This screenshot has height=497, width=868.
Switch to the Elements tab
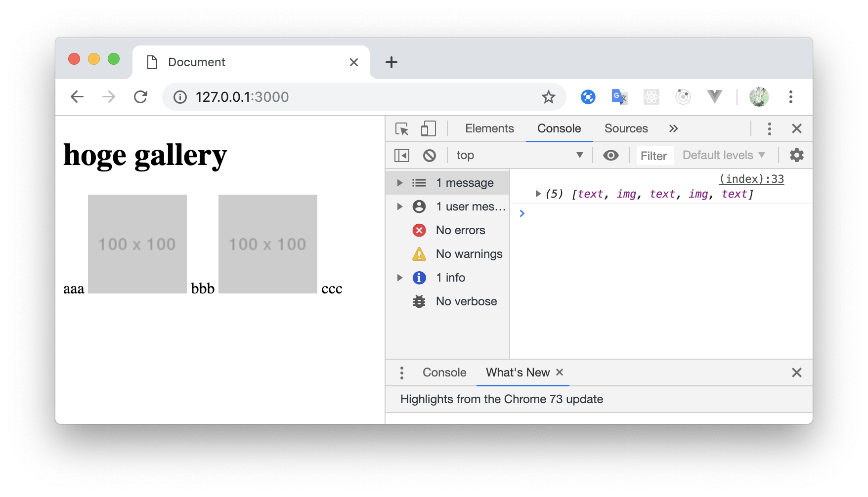[x=489, y=128]
